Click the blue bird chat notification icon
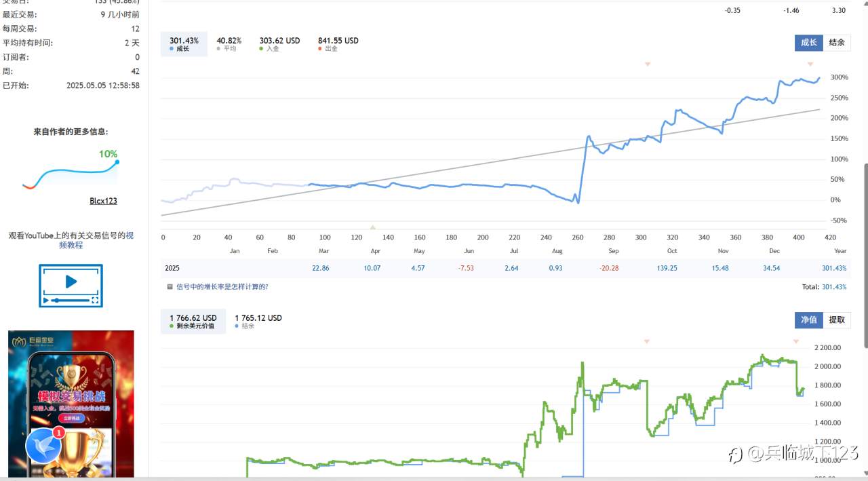 pyautogui.click(x=44, y=445)
